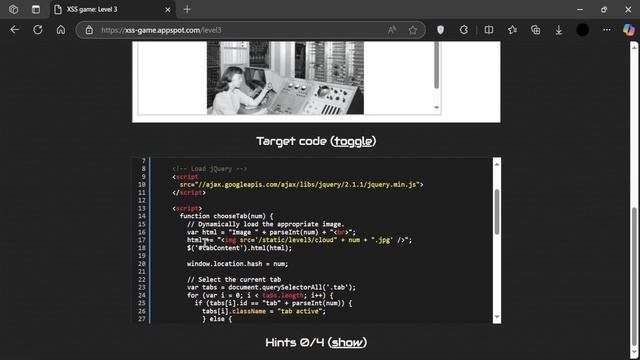Click the page scrollbar up arrow

[634, 47]
